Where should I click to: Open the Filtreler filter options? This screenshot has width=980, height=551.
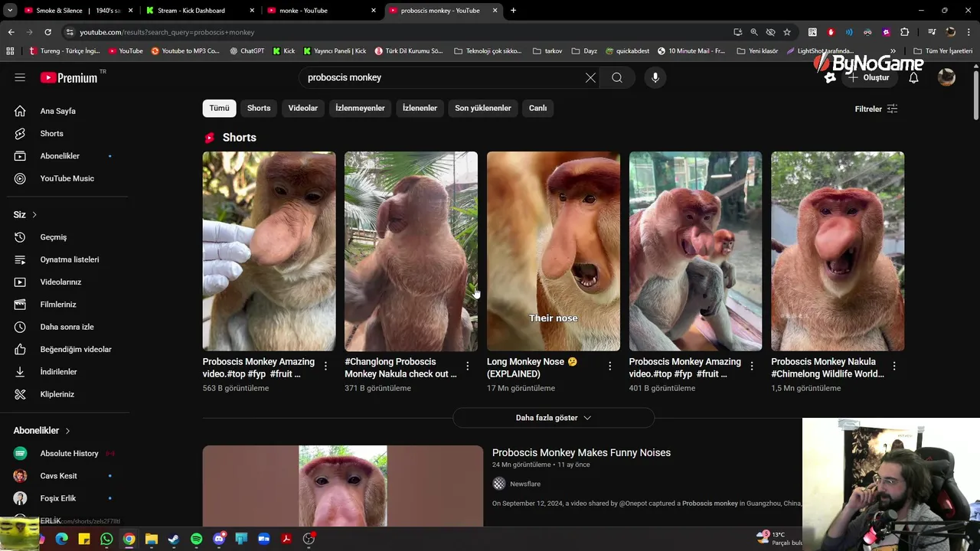click(876, 109)
